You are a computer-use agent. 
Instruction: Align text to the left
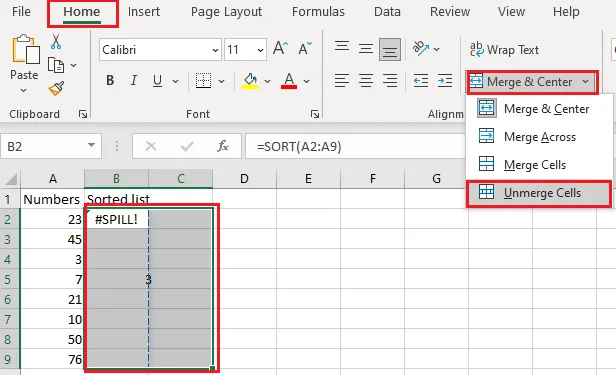point(342,81)
